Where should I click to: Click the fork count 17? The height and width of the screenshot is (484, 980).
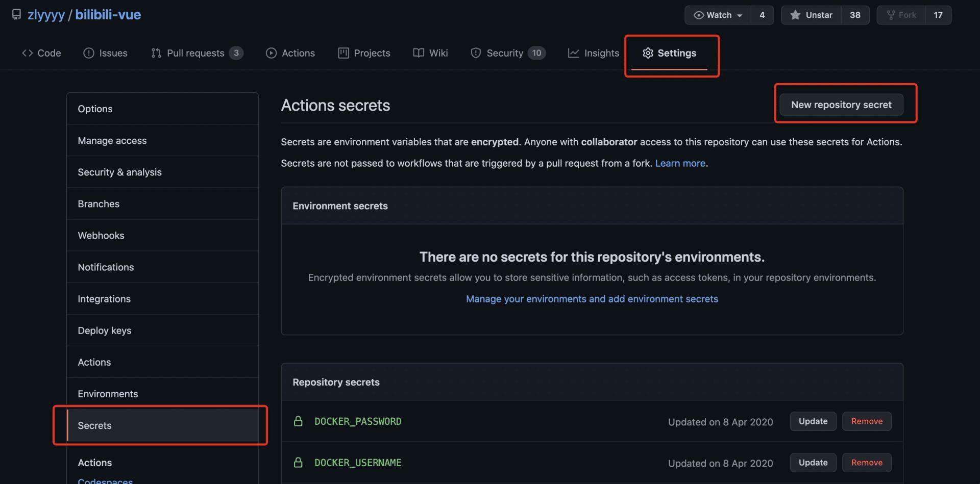(938, 15)
